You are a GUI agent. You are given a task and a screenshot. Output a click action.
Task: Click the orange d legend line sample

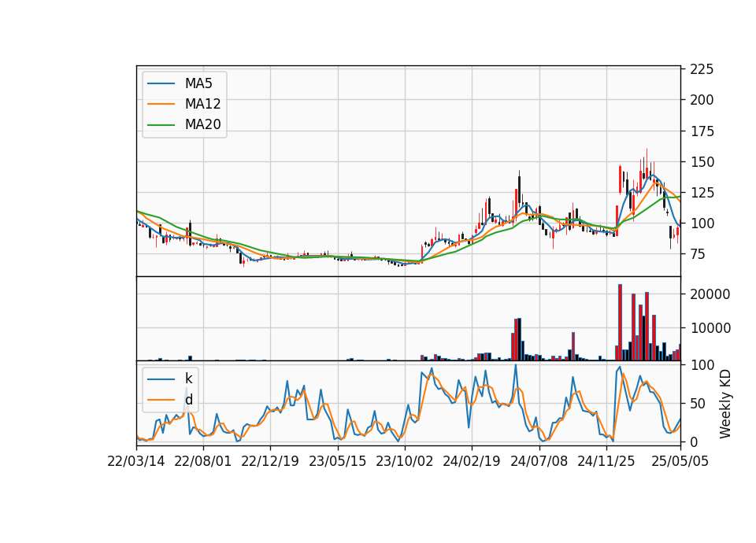point(161,400)
